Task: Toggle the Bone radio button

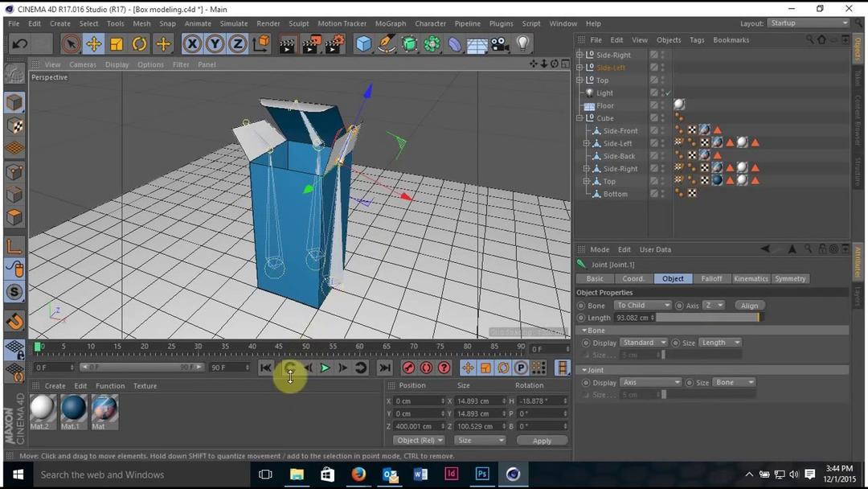Action: [x=581, y=306]
